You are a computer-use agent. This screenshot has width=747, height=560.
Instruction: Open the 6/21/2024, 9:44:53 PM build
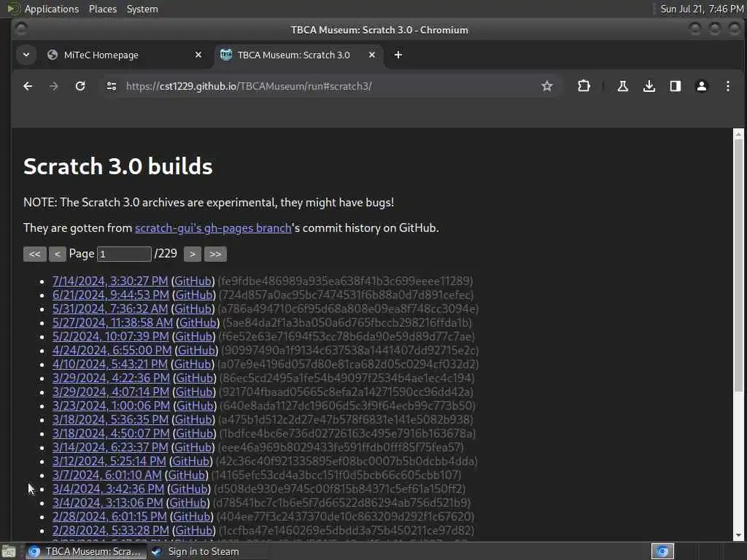[x=111, y=295]
